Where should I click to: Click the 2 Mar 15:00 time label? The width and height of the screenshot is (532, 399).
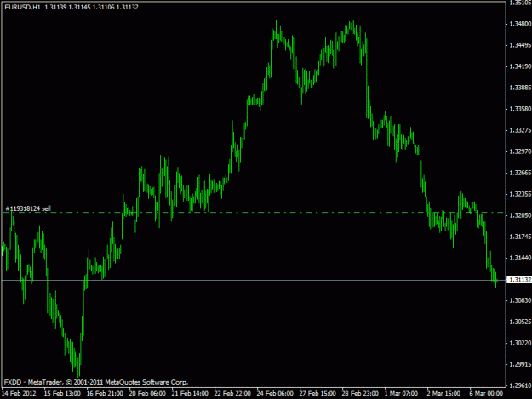click(x=443, y=394)
